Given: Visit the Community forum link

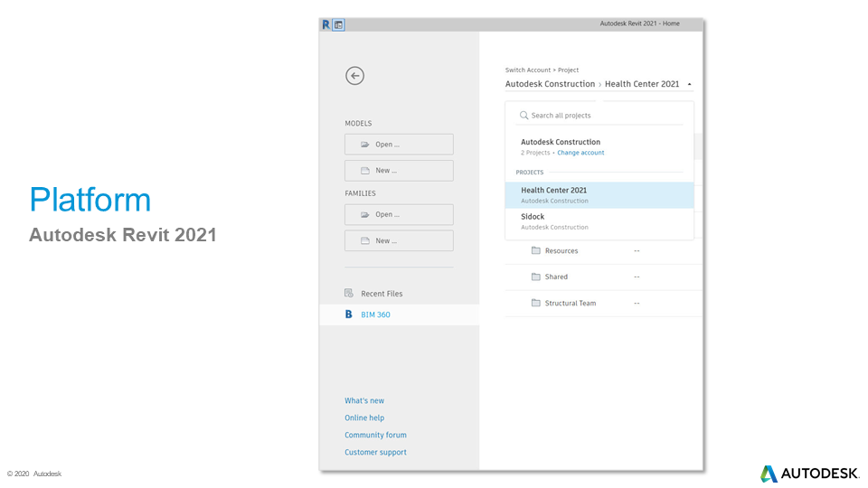Looking at the screenshot, I should tap(375, 435).
